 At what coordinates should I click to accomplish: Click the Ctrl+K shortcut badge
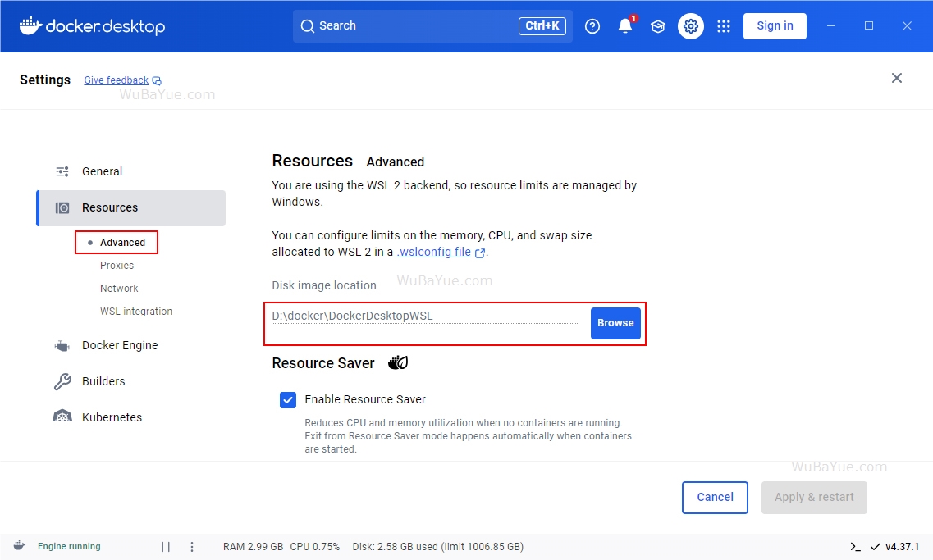pyautogui.click(x=542, y=26)
